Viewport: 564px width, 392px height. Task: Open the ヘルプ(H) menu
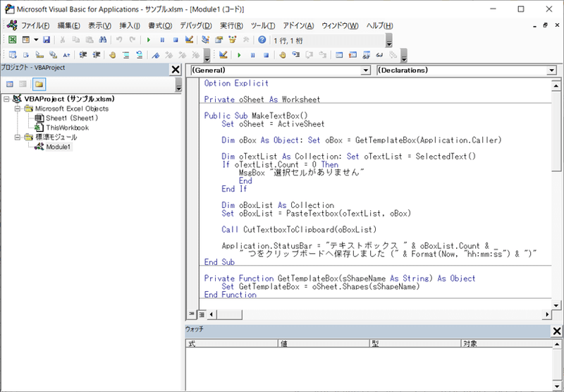pos(379,26)
